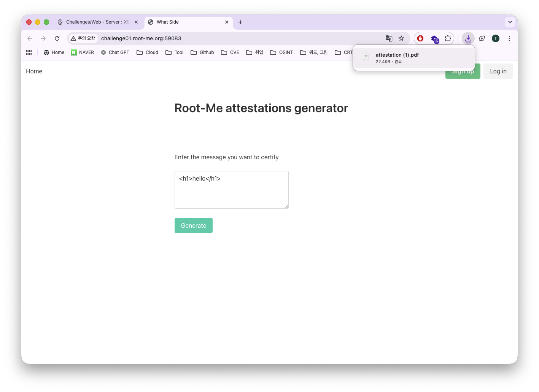Click the Log in button

coord(498,71)
